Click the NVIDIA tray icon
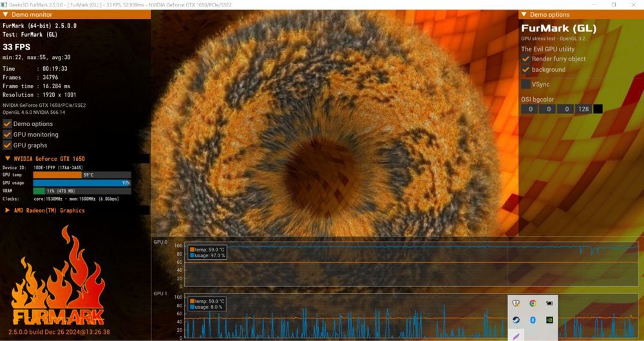The height and width of the screenshot is (341, 644). [549, 320]
